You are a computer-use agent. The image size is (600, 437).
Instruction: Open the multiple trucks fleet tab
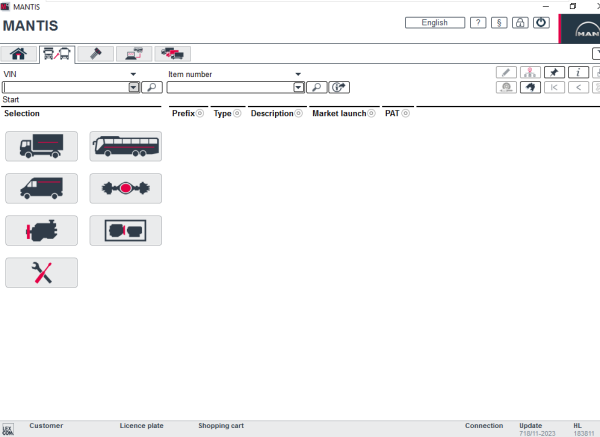pos(173,54)
